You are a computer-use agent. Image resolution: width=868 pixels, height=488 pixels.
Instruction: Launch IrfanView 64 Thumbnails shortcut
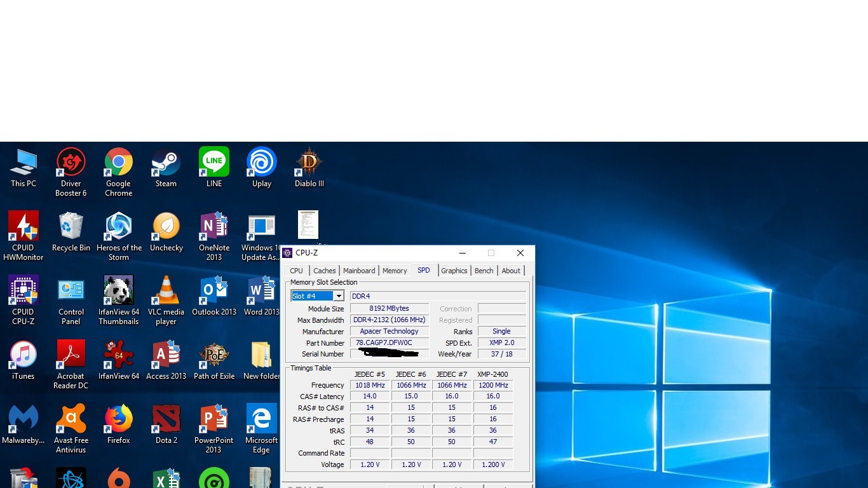119,301
